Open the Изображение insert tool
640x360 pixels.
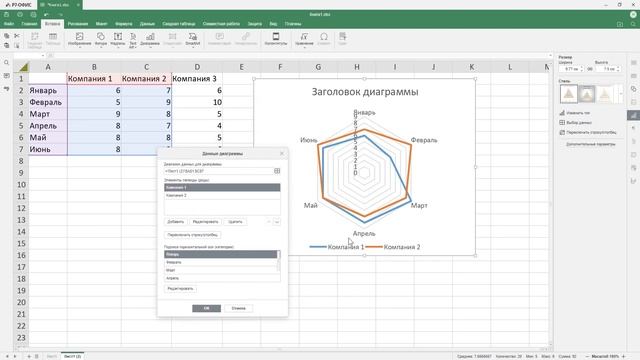79,39
